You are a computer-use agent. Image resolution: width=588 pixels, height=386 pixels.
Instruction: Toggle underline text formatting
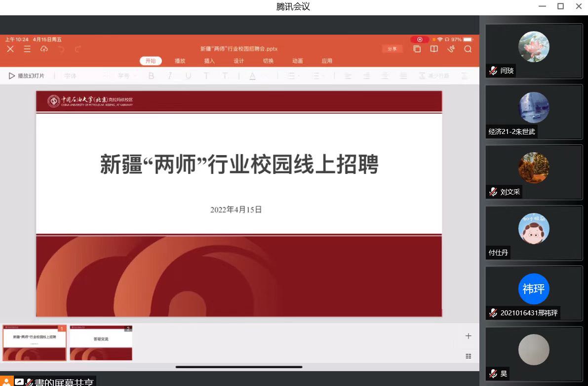pos(188,76)
